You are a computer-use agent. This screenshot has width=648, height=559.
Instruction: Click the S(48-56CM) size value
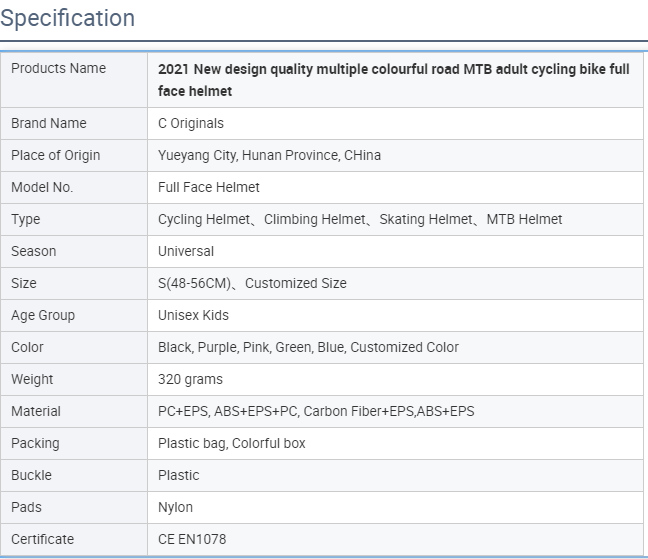(x=252, y=283)
